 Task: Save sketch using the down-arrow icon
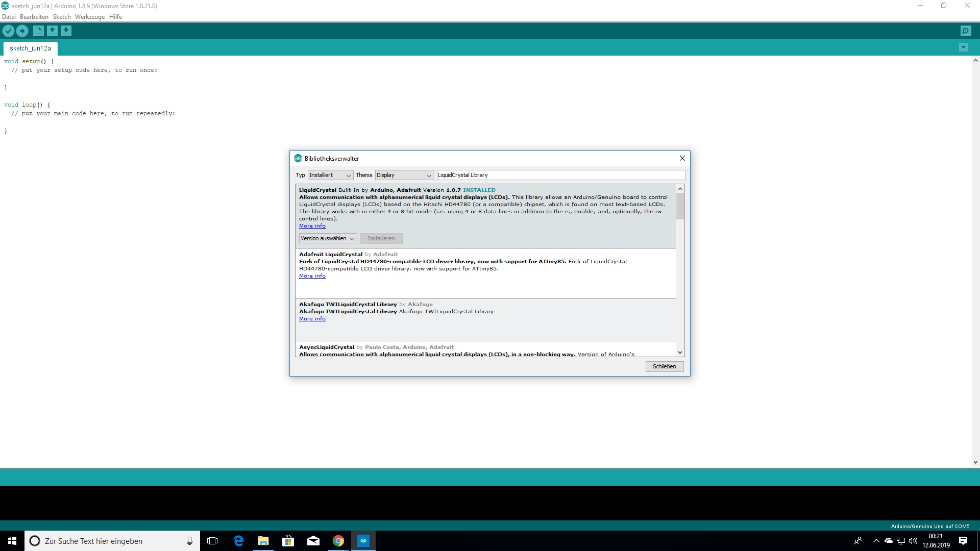click(x=66, y=31)
